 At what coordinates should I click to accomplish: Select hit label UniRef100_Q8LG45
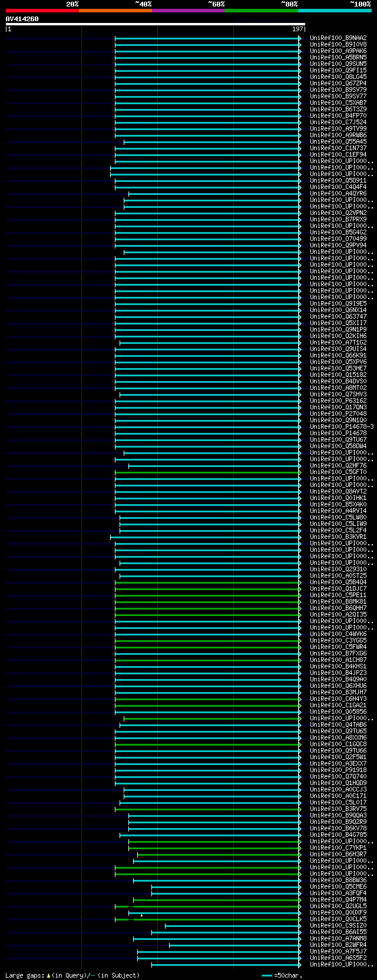click(x=338, y=77)
